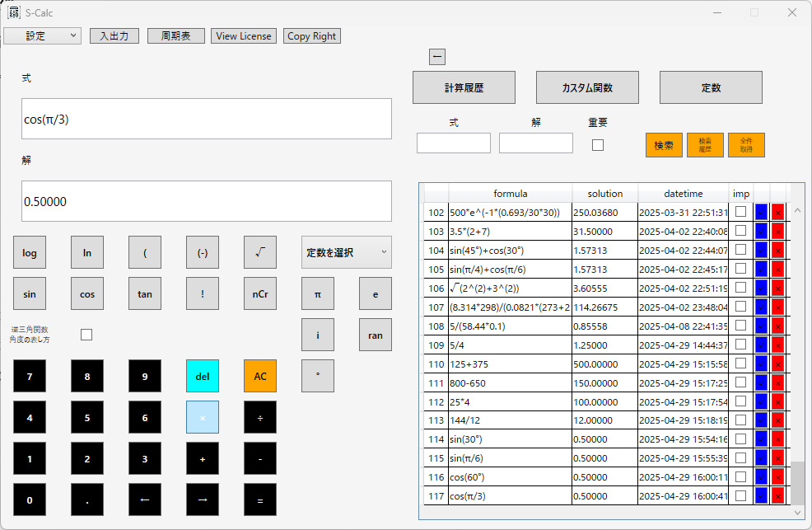Click the red delete button in row 102

777,212
